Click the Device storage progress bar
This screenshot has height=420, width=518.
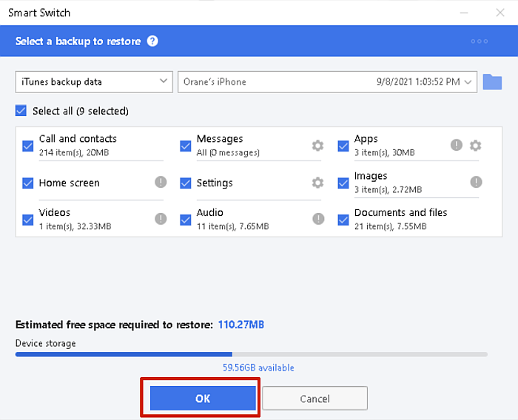(252, 354)
